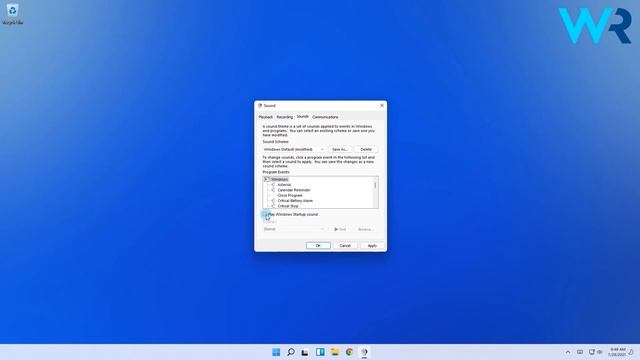Open volume control in system tray
The image size is (640, 360).
coord(599,352)
